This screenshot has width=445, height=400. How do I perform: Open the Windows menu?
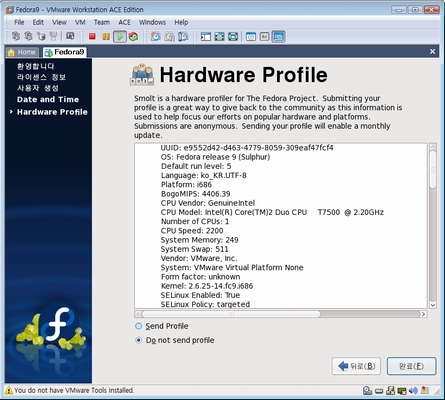[152, 22]
